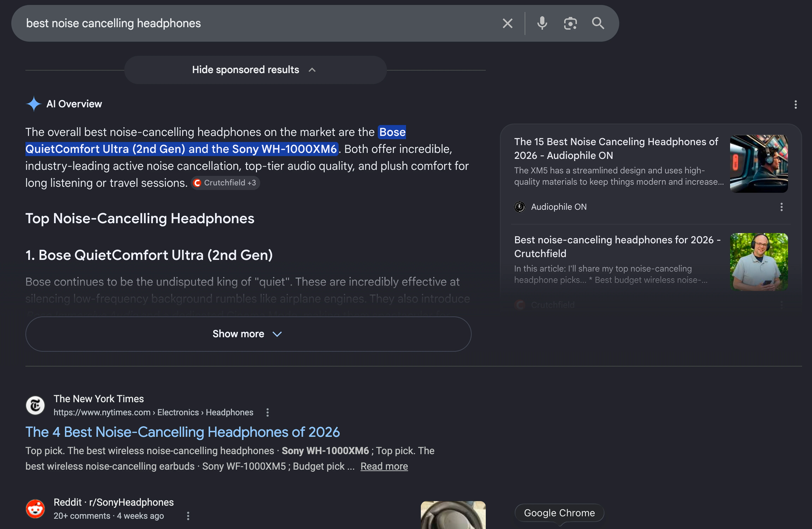
Task: Click the Crutchfield logo in source chip
Action: pos(197,183)
